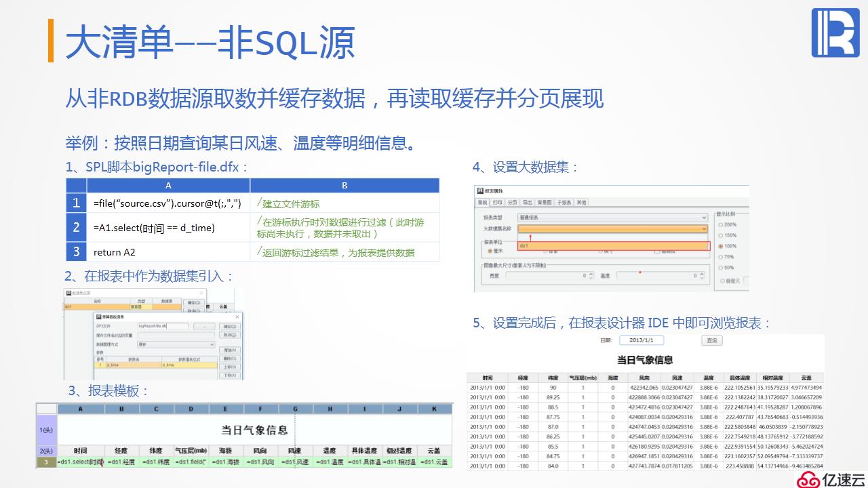Viewport: 868px width, 488px height.
Task: Click SPL column header B
Action: (x=344, y=186)
